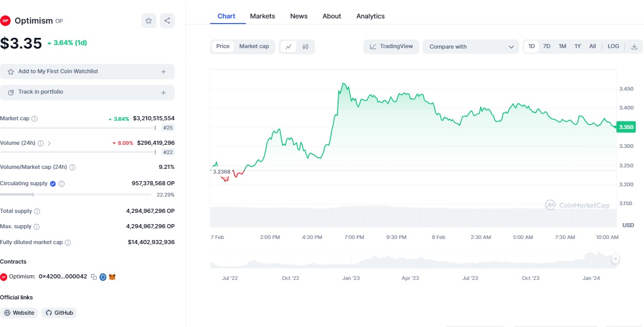
Task: Click the market cap value $3,210,515,554
Action: coord(154,119)
